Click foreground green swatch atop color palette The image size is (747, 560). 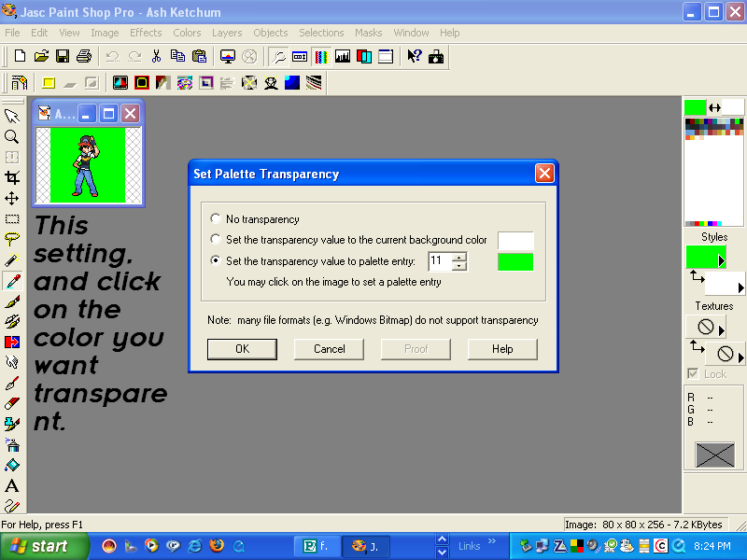(x=695, y=107)
